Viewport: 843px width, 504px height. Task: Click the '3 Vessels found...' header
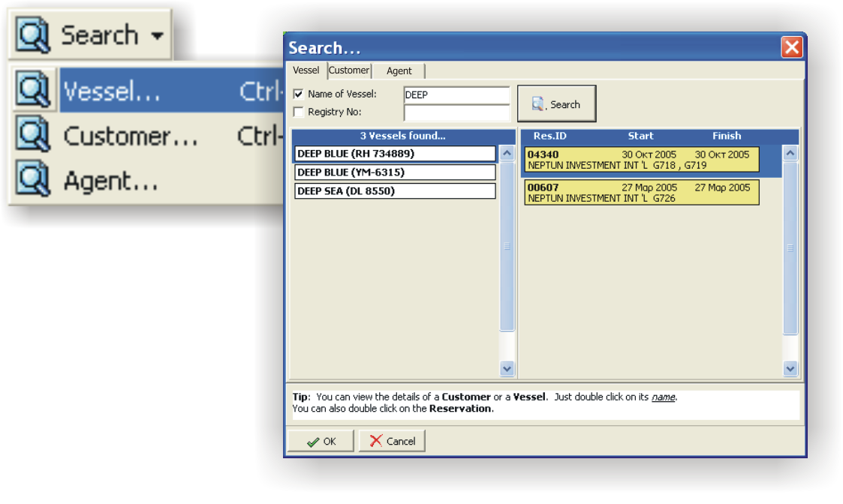402,136
